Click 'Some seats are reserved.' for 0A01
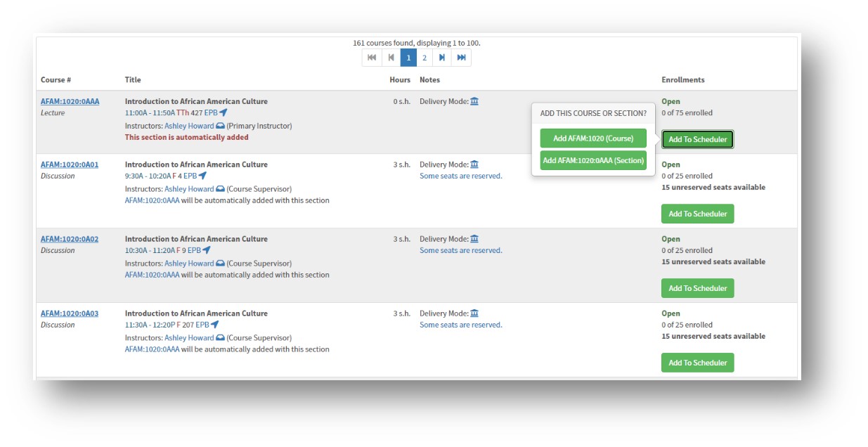This screenshot has height=447, width=868. (x=460, y=176)
